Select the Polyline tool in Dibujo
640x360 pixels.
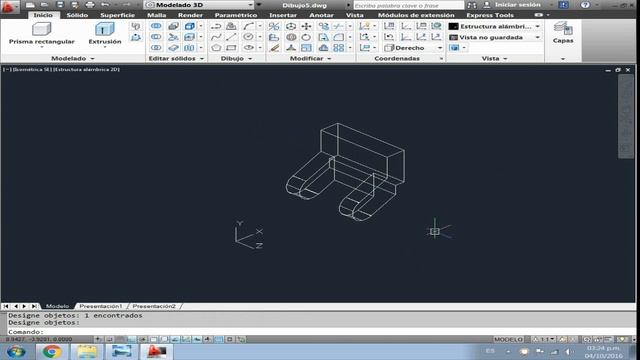pyautogui.click(x=216, y=26)
